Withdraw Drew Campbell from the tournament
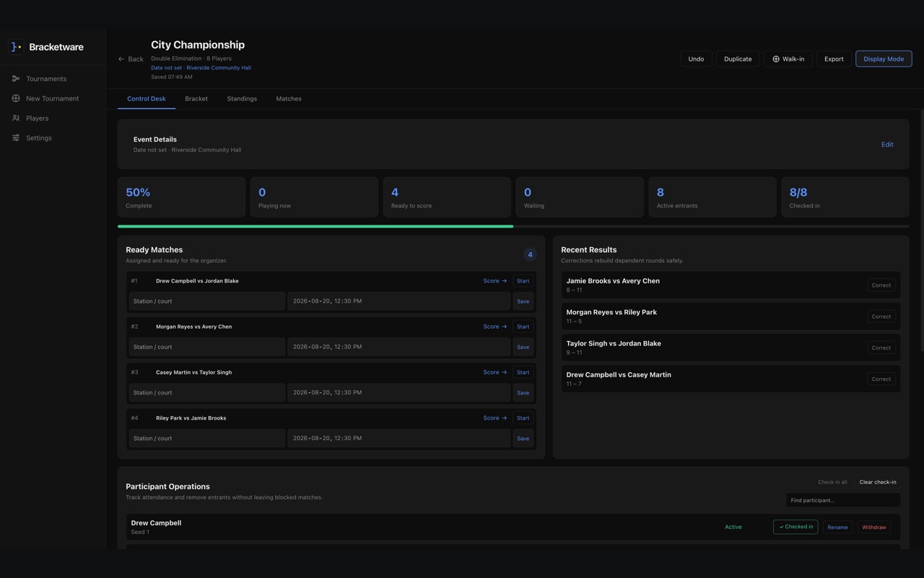This screenshot has width=924, height=578. click(x=874, y=527)
